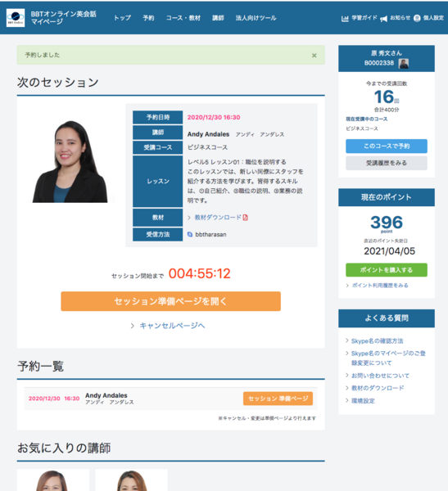Click the 合計400分 total text

coord(387,110)
